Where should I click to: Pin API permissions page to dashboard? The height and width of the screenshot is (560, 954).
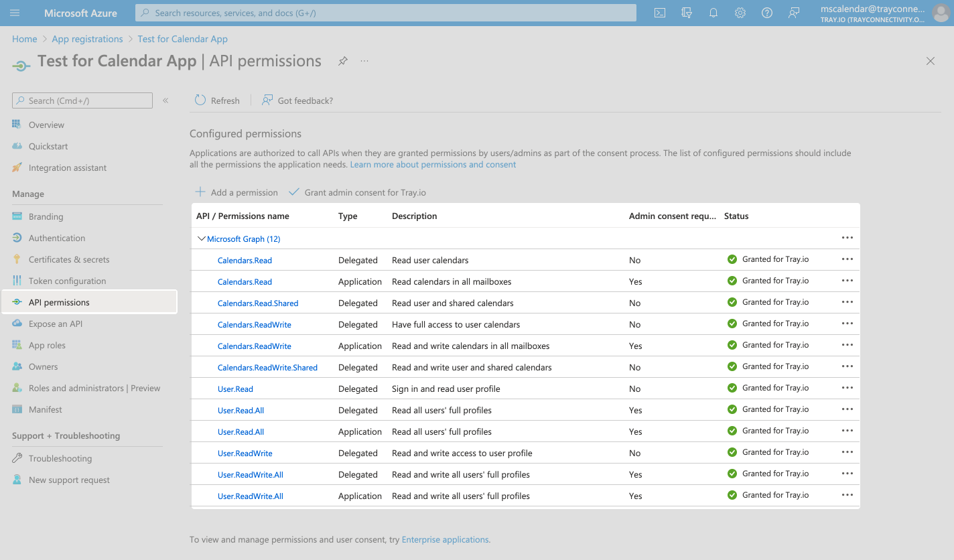pyautogui.click(x=342, y=61)
